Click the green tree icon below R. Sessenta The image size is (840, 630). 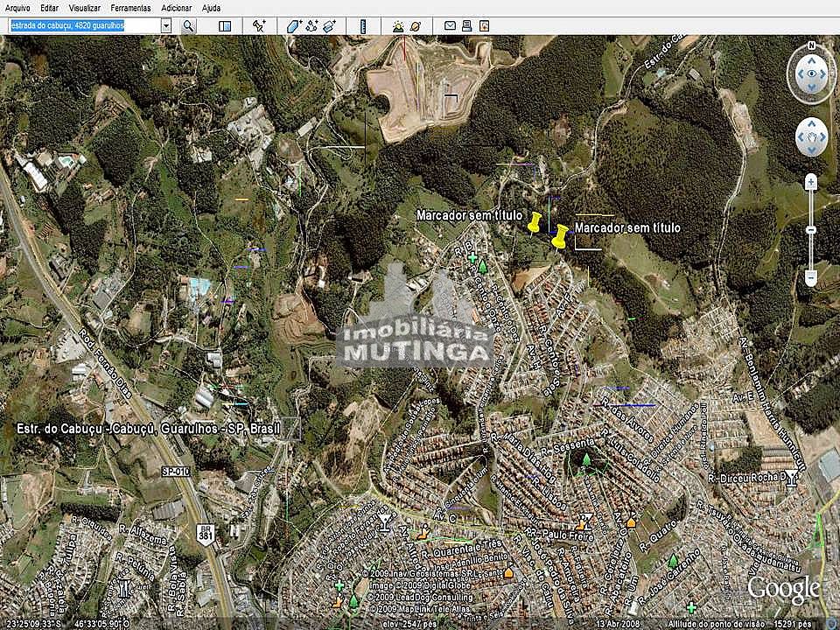pos(586,459)
